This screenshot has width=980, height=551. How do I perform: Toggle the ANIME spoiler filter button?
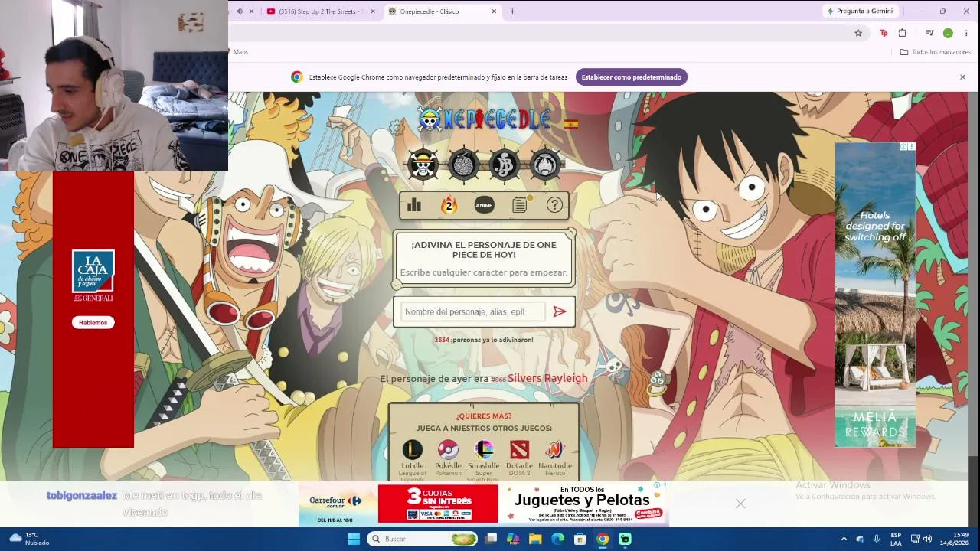[484, 205]
